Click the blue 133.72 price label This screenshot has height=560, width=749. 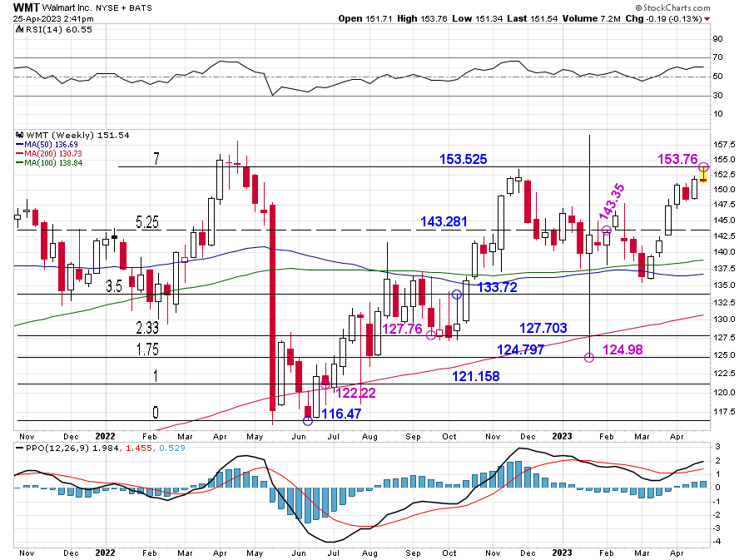(x=498, y=287)
